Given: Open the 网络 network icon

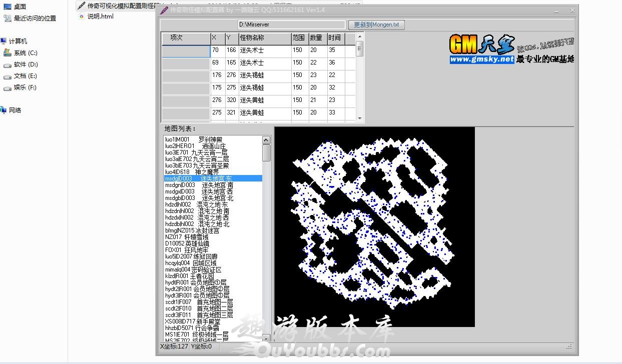Looking at the screenshot, I should (x=4, y=110).
